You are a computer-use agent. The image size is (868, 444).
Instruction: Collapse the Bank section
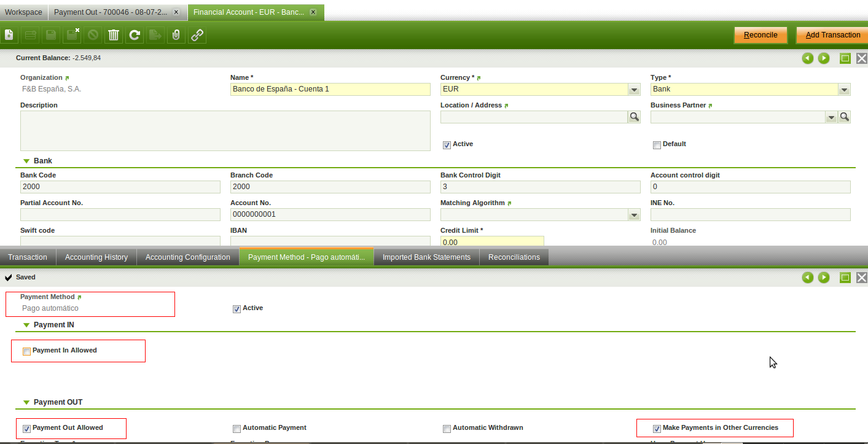tap(26, 161)
